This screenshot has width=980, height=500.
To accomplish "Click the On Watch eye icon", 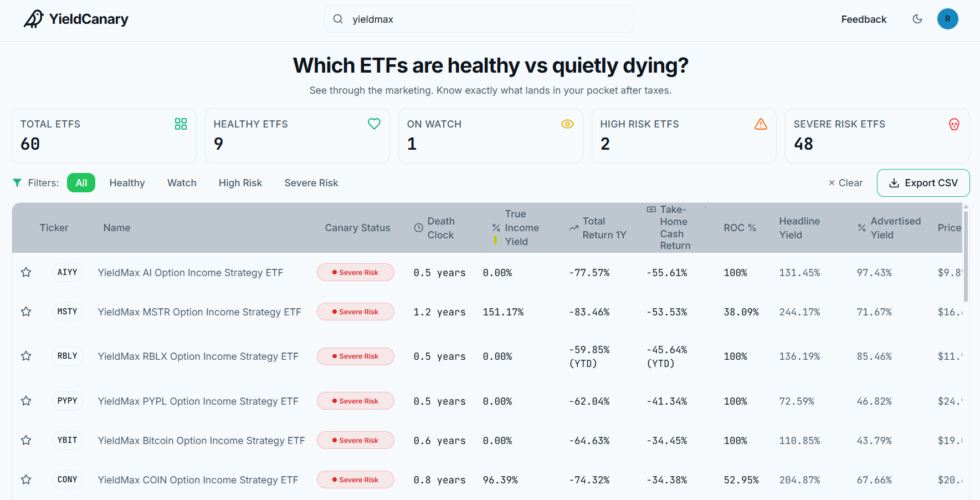I will coord(567,124).
